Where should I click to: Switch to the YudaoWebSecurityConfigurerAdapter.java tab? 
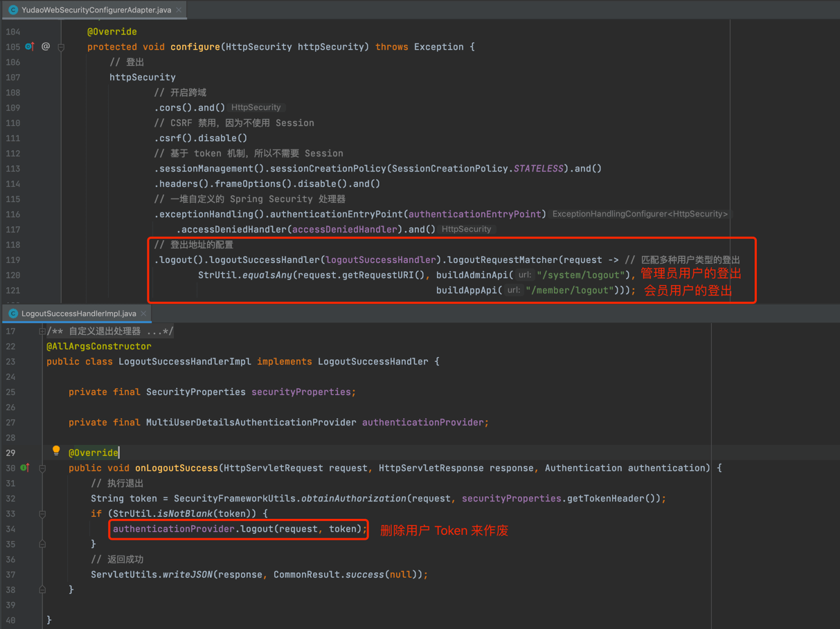(96, 10)
